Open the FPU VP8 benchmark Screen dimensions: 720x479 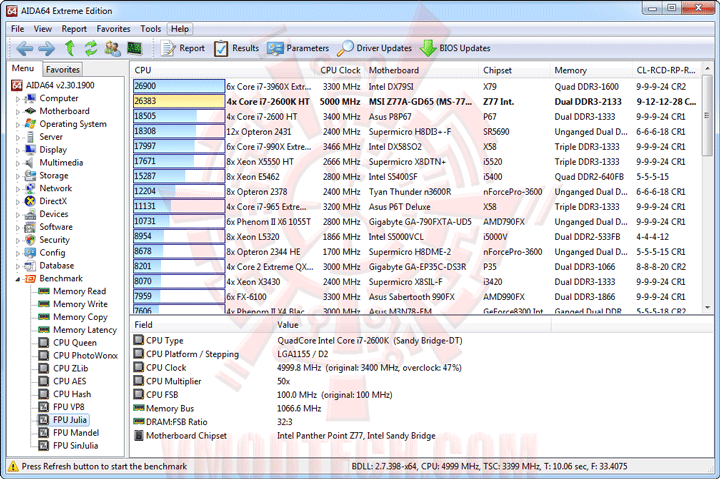62,406
